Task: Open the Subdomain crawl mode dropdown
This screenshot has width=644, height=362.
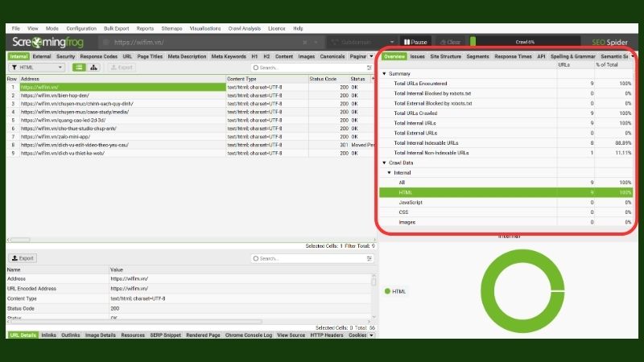Action: pyautogui.click(x=363, y=42)
